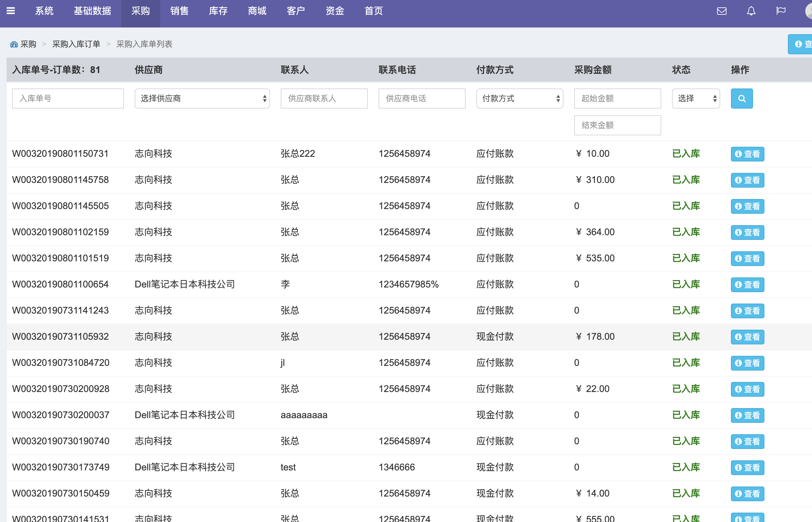Click the blue search magnifier button
This screenshot has height=522, width=812.
point(742,99)
